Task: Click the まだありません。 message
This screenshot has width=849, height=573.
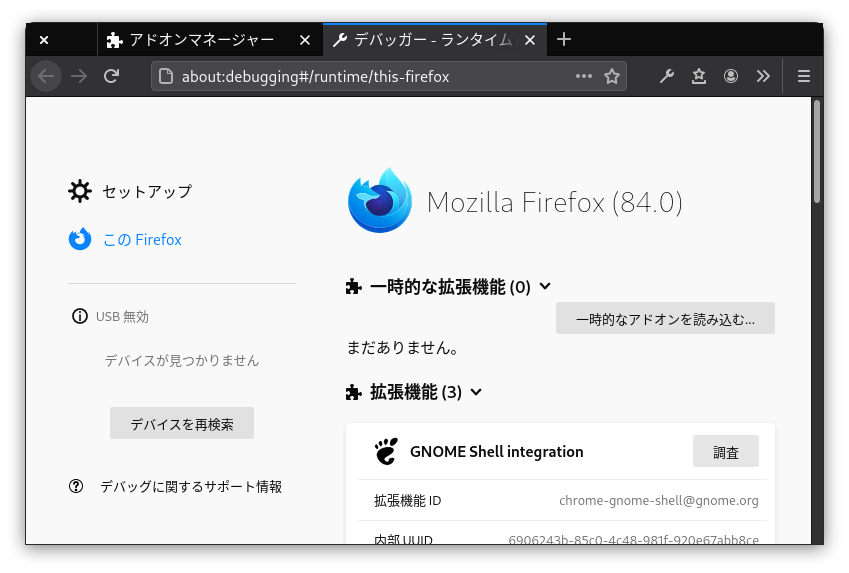Action: 403,347
